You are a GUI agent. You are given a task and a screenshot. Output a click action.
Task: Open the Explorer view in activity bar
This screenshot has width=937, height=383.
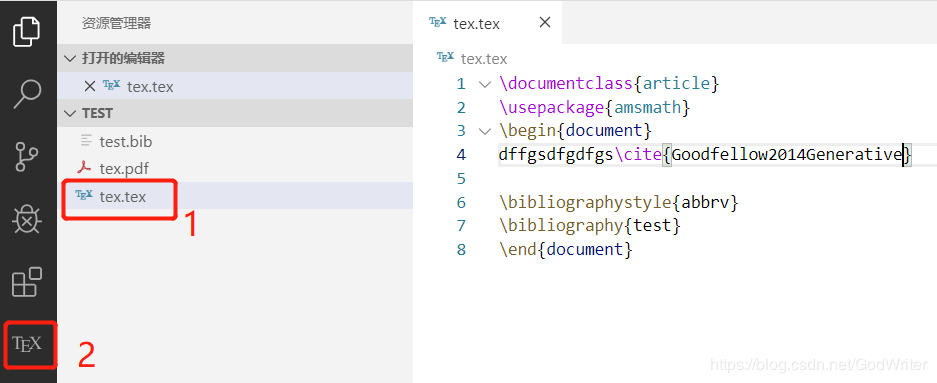[27, 32]
